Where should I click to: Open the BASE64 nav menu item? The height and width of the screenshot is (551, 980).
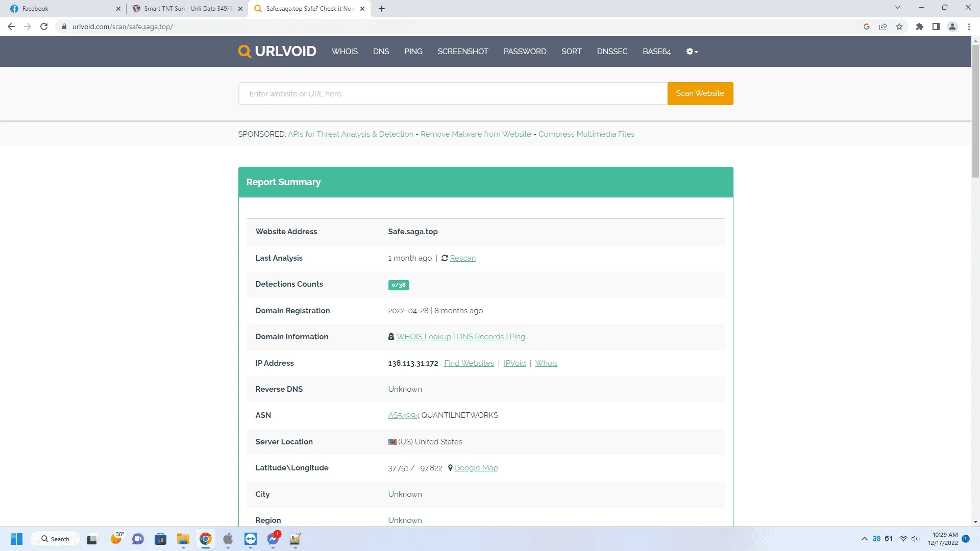click(657, 52)
